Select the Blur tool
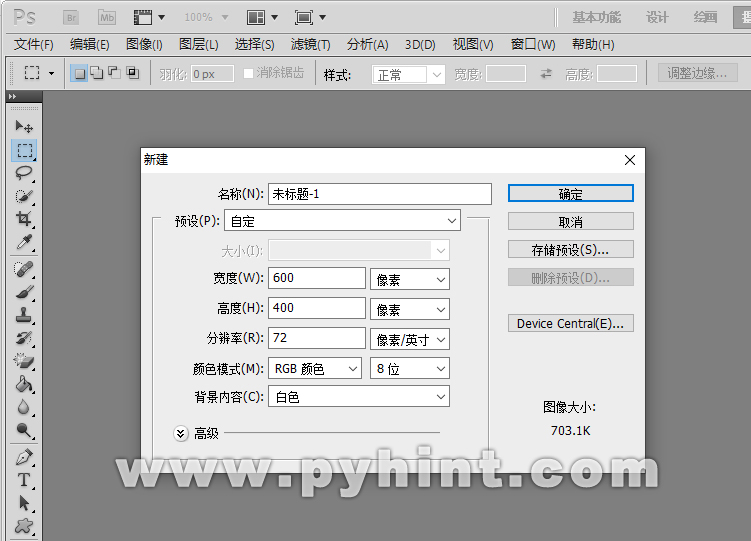Screen dimensions: 751x541 click(24, 407)
